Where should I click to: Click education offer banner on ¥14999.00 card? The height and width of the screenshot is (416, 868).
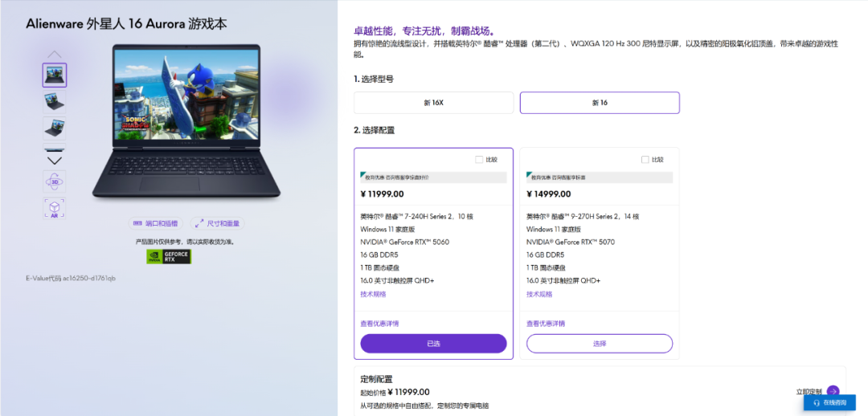pos(600,177)
